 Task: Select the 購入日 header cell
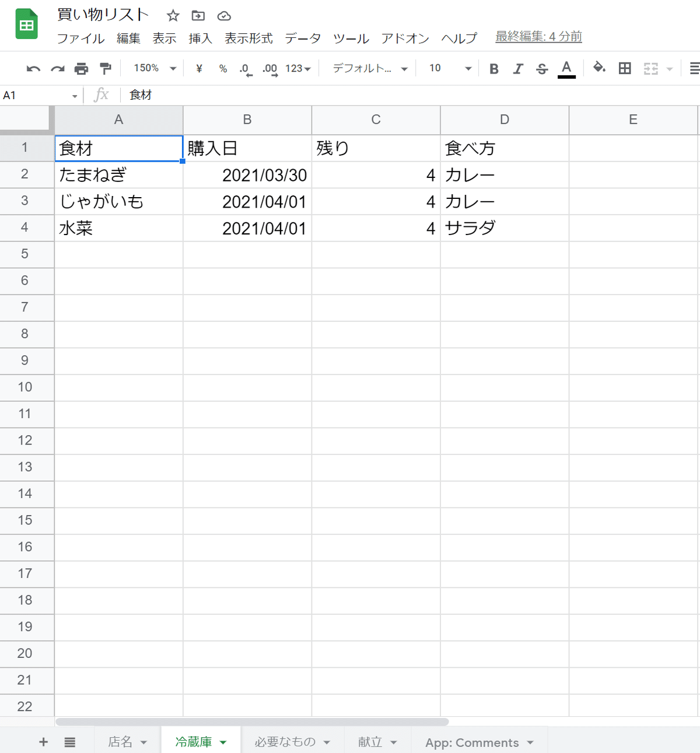[247, 148]
